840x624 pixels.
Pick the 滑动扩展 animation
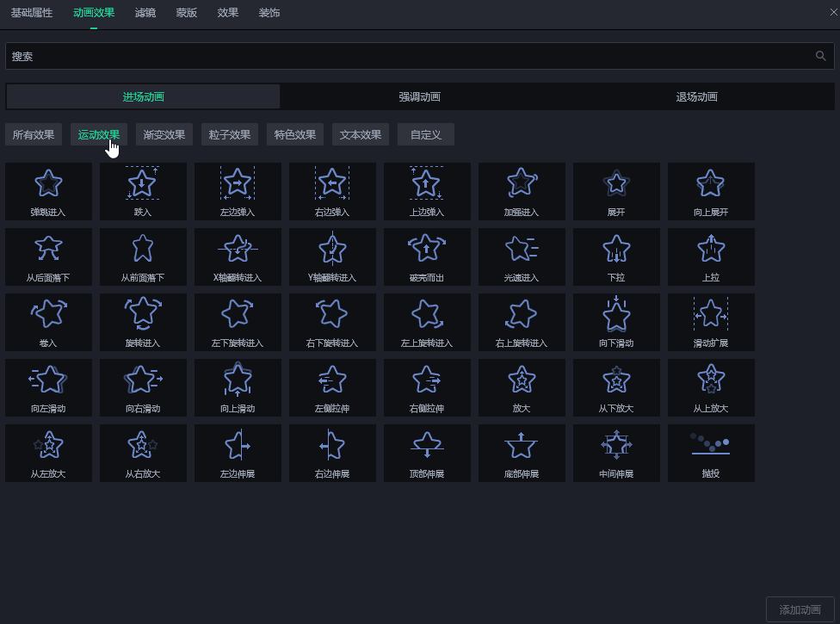point(711,322)
